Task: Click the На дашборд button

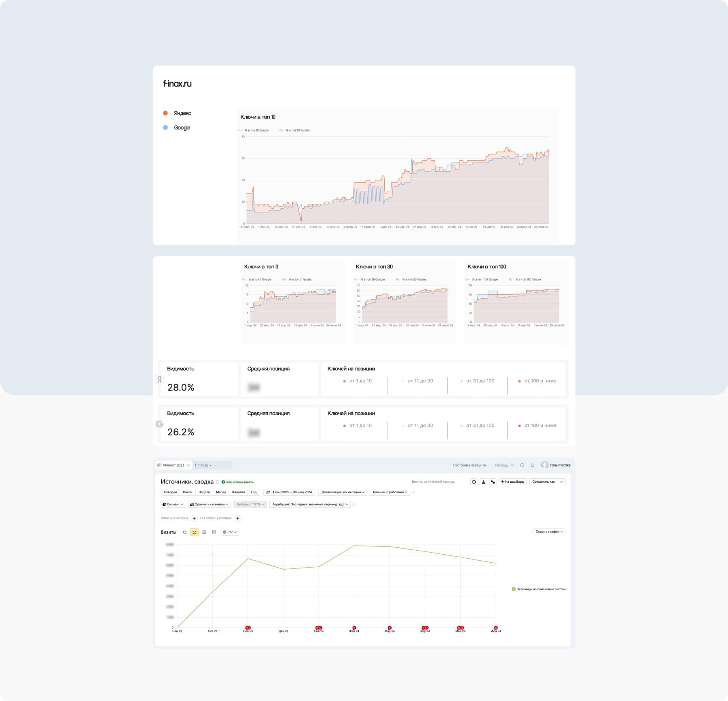Action: (512, 482)
